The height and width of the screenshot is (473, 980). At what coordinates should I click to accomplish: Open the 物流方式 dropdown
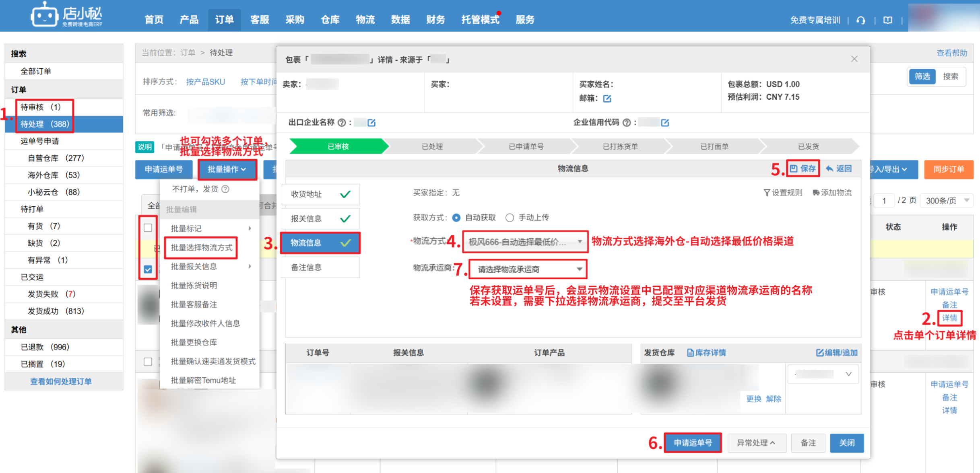click(525, 242)
